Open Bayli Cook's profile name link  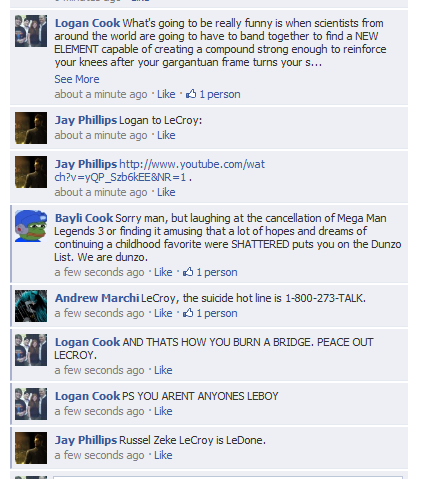click(84, 218)
